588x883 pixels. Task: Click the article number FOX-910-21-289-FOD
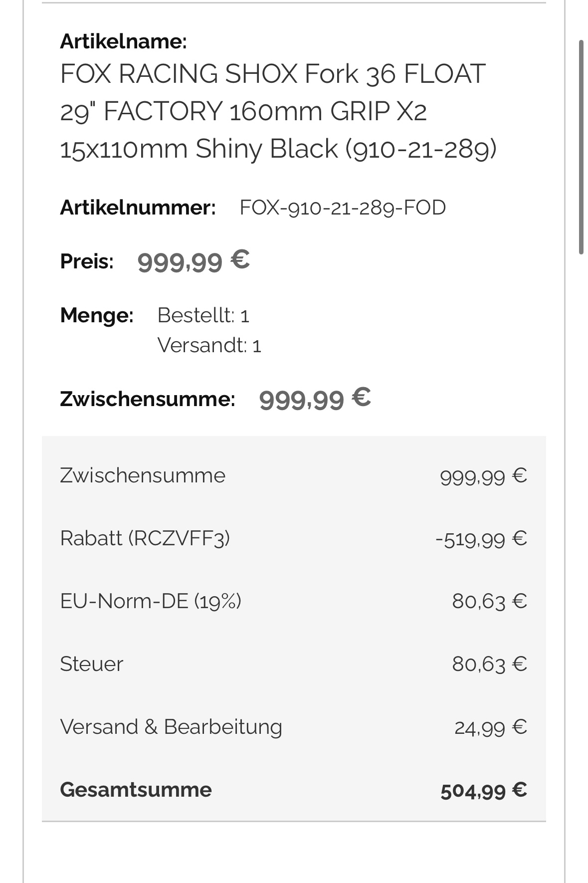click(x=343, y=208)
